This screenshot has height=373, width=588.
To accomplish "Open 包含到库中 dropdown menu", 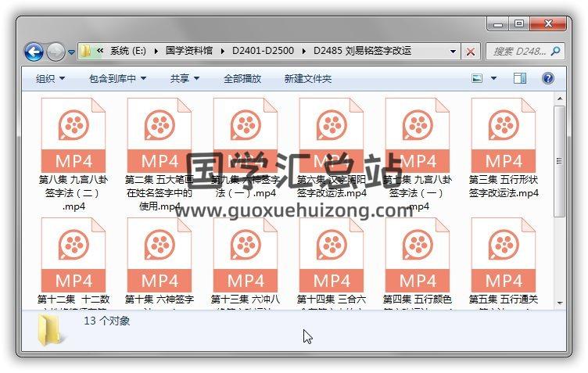I will pos(117,79).
